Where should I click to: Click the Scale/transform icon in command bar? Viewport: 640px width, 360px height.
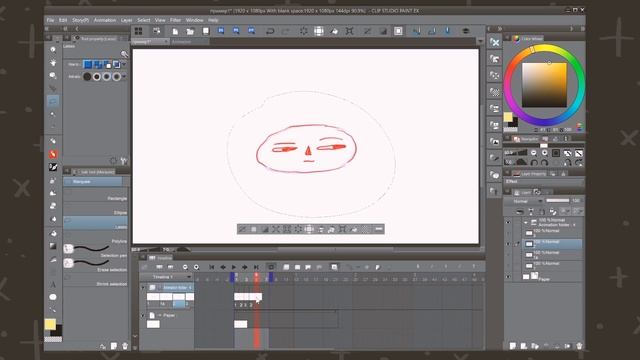[x=350, y=31]
